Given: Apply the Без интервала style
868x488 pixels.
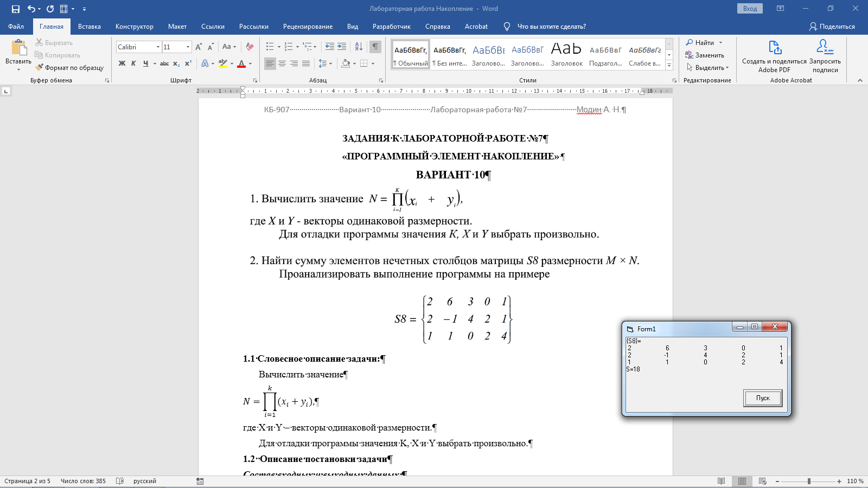Looking at the screenshot, I should pyautogui.click(x=450, y=54).
